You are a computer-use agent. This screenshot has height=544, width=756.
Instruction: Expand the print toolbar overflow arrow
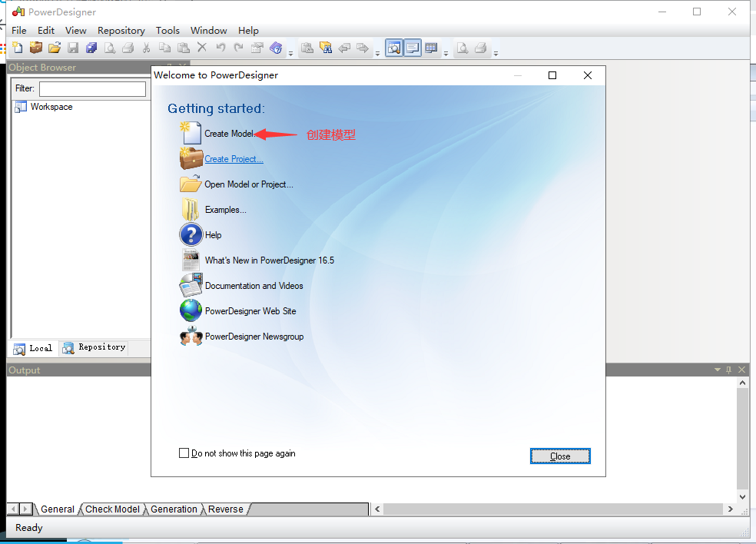(x=496, y=54)
